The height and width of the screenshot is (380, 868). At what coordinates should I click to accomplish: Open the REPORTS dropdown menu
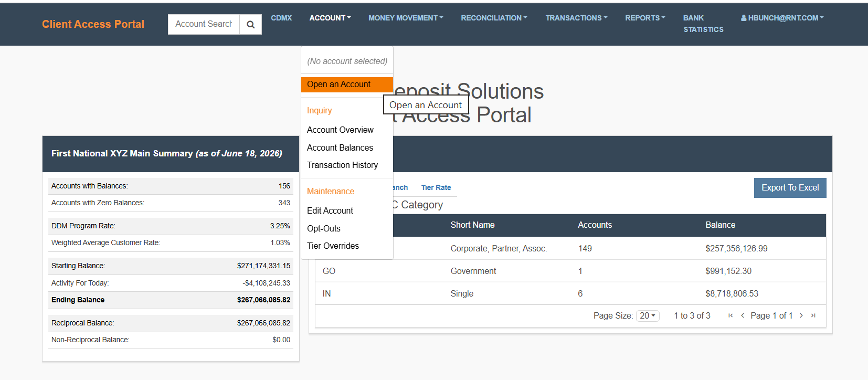(645, 18)
